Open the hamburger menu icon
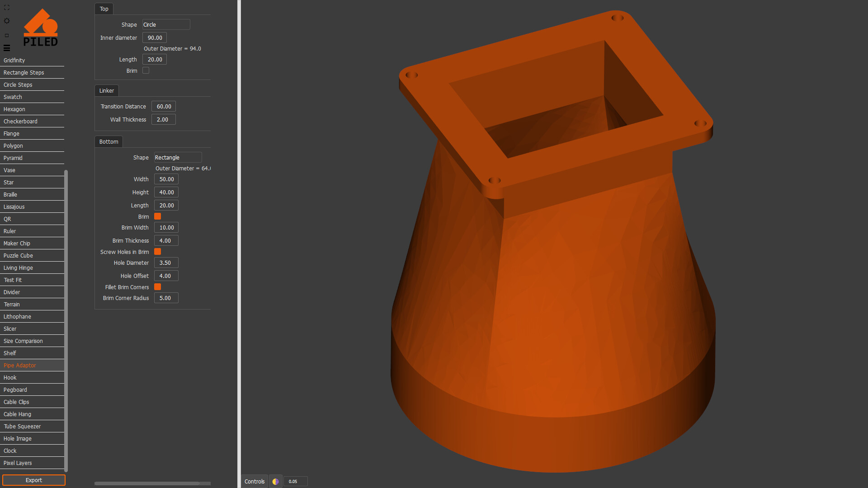 [7, 48]
